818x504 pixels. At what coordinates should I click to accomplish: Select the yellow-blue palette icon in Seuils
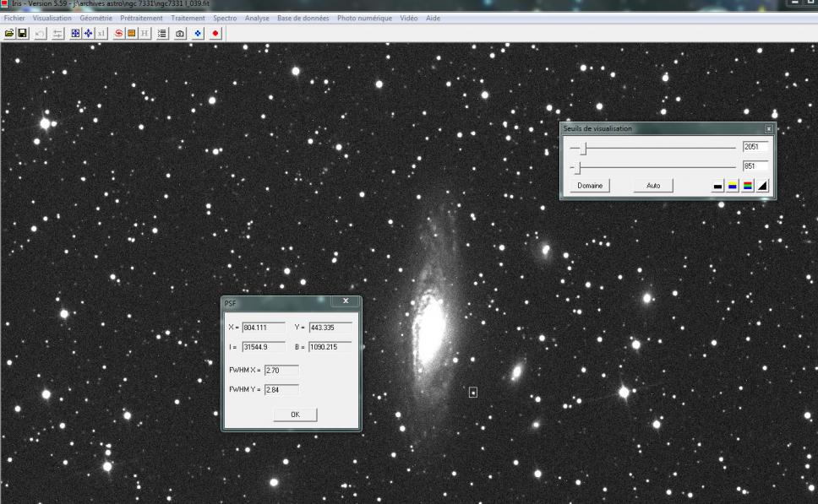(x=733, y=186)
